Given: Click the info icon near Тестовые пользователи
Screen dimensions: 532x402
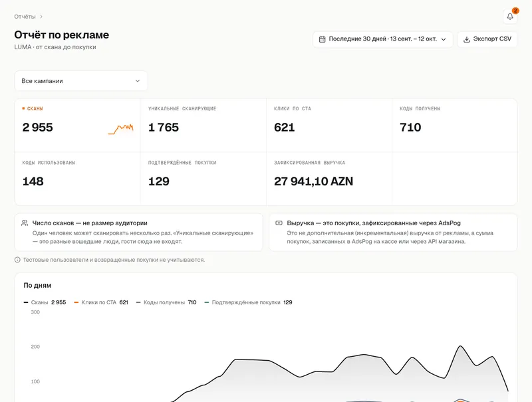Looking at the screenshot, I should (17, 260).
